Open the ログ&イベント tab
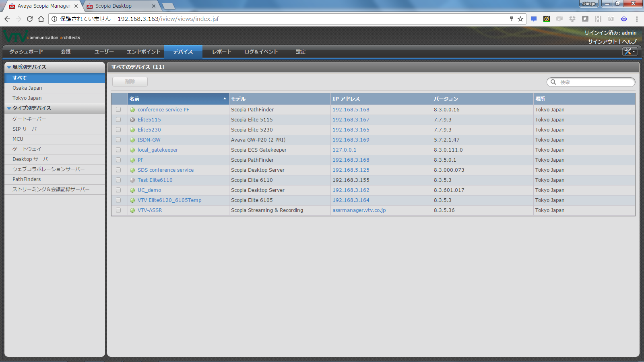 point(261,52)
